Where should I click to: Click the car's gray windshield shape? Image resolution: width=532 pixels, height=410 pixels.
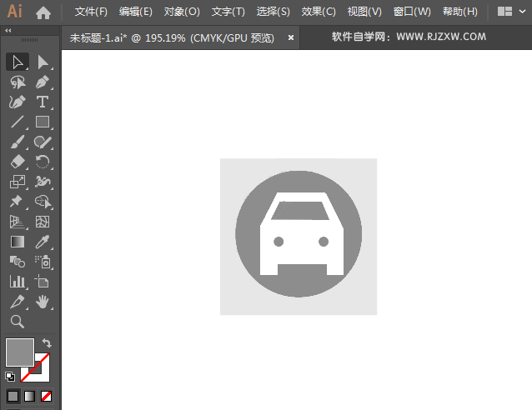coord(300,211)
